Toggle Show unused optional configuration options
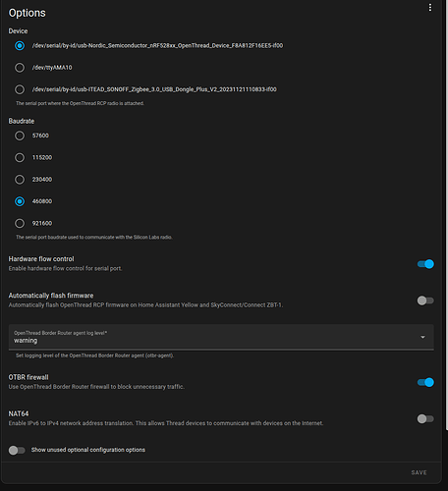Screen dimensions: 448x491 17,451
